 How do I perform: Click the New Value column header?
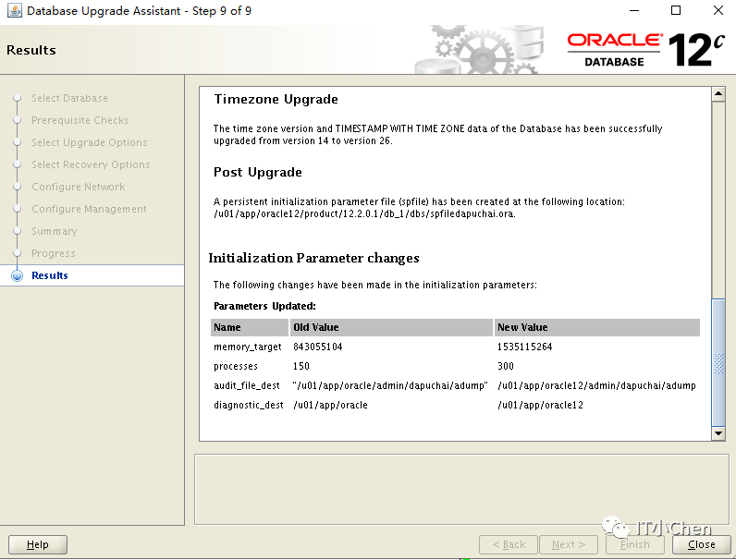click(597, 327)
